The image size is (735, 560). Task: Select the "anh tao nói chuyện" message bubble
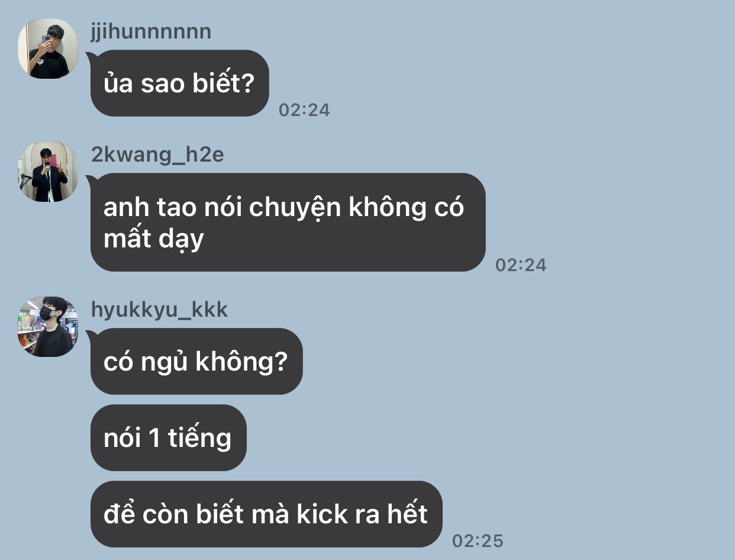pyautogui.click(x=288, y=223)
